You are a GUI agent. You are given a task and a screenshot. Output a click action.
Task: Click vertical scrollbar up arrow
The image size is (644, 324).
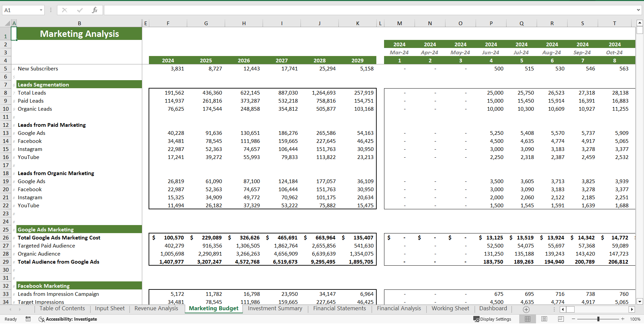(x=640, y=23)
